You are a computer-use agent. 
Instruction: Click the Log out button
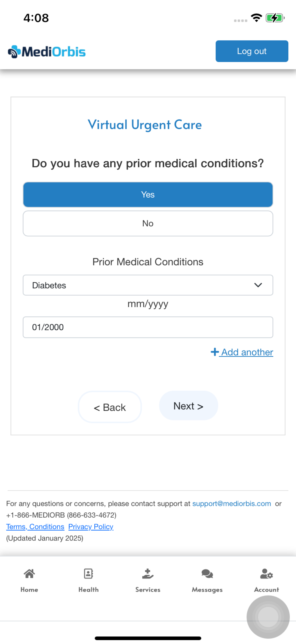252,51
